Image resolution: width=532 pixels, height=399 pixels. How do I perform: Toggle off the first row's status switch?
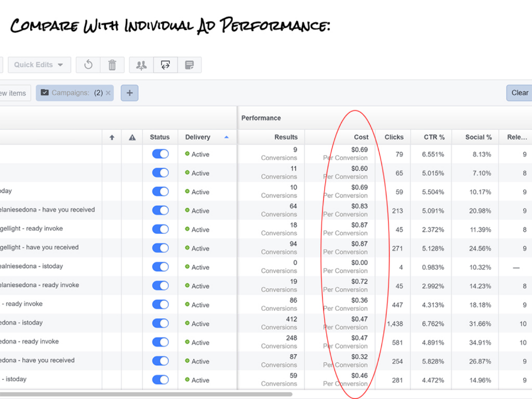160,154
